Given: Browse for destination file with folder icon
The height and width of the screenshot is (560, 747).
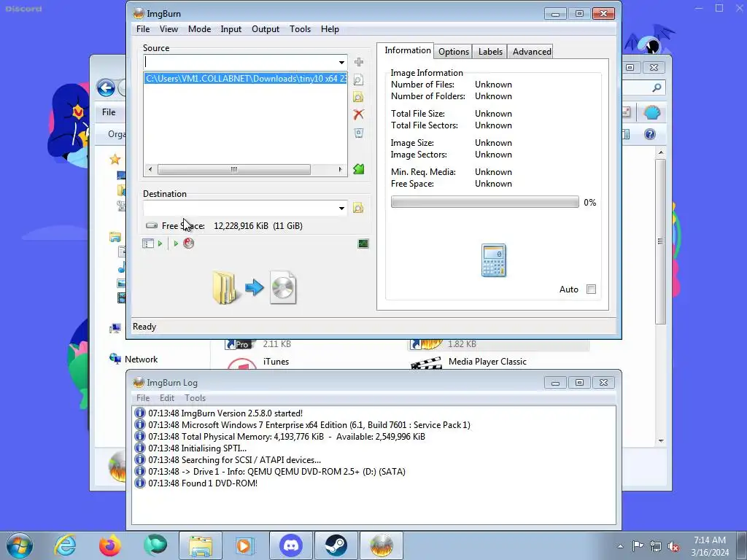Looking at the screenshot, I should click(357, 208).
